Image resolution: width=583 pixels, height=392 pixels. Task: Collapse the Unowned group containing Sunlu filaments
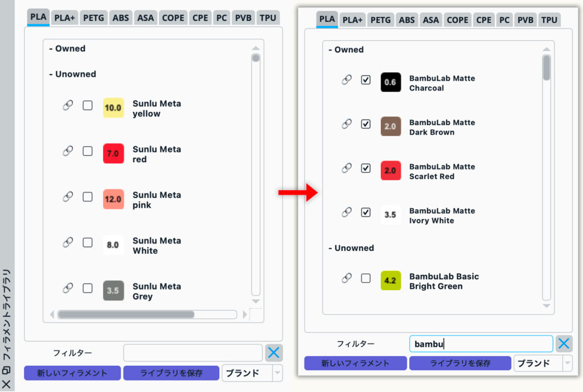pos(72,75)
